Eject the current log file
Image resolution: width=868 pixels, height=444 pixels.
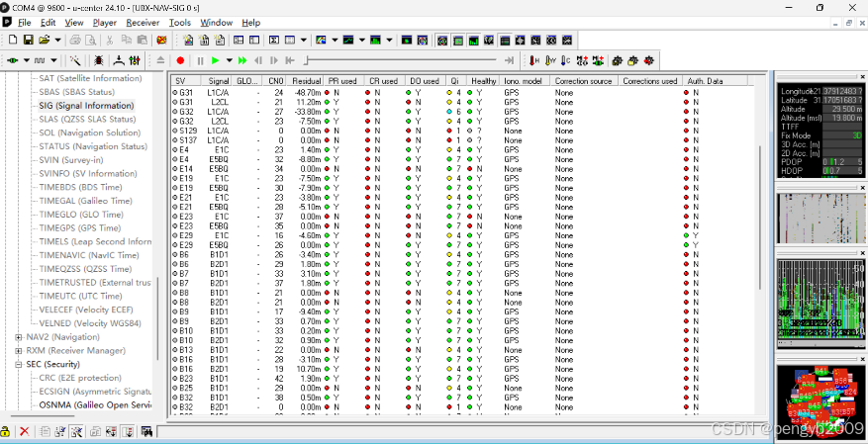(160, 60)
